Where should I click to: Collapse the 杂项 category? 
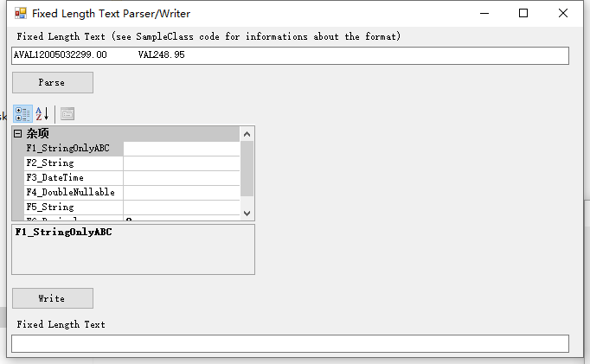point(17,133)
